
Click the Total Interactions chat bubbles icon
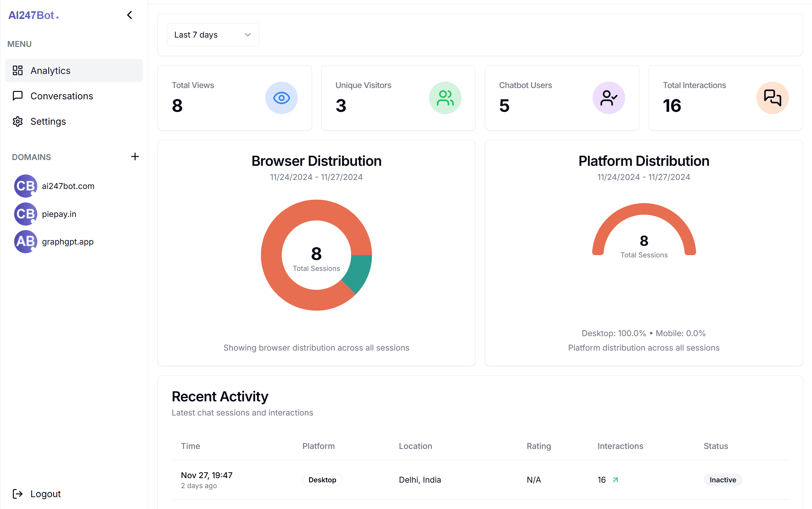(x=772, y=98)
